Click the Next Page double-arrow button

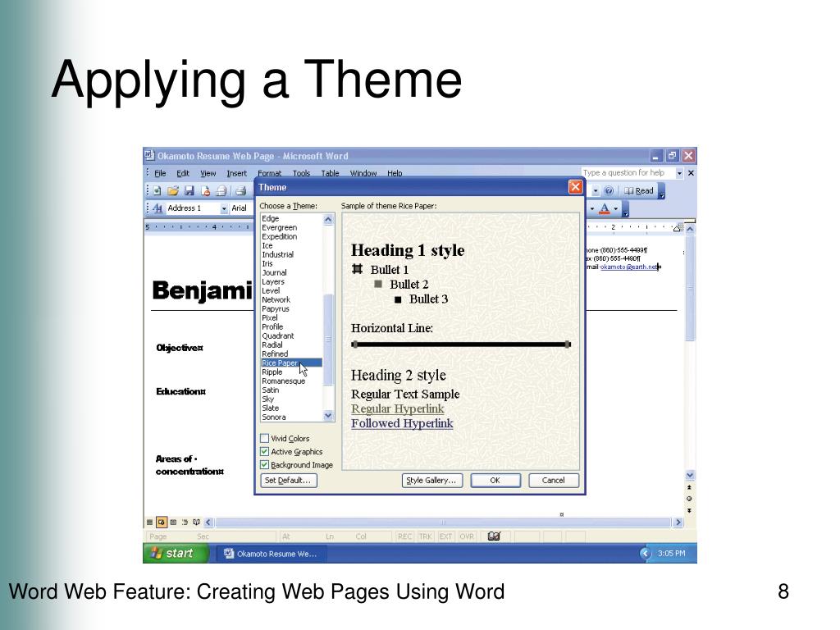pos(689,510)
